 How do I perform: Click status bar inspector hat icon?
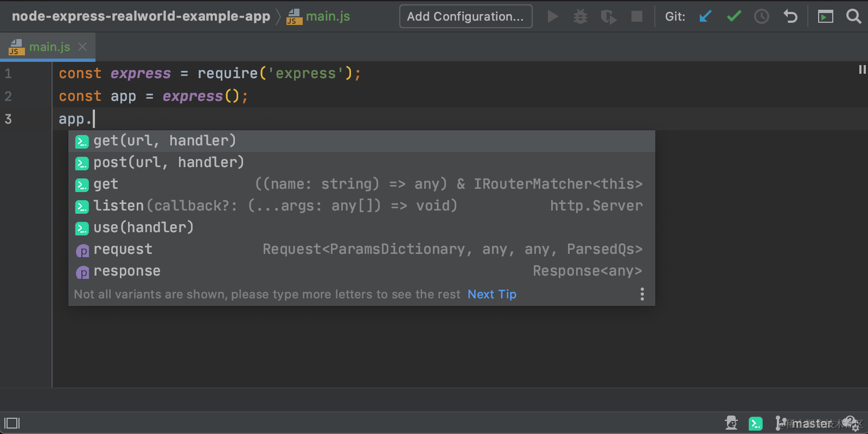pos(731,423)
